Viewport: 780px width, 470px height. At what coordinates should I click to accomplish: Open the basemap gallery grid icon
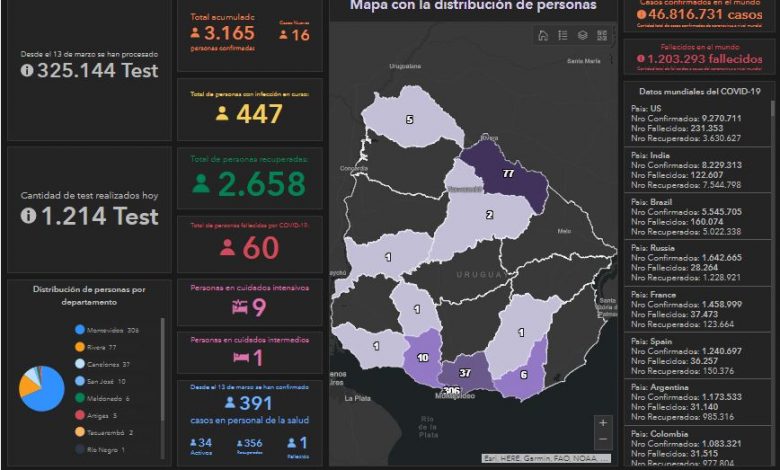[602, 35]
